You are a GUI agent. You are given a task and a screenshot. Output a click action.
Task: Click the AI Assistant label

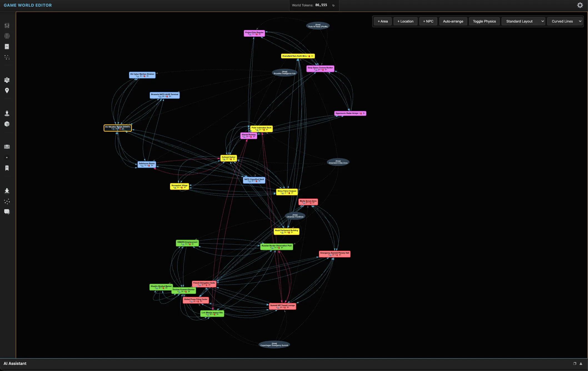point(15,363)
